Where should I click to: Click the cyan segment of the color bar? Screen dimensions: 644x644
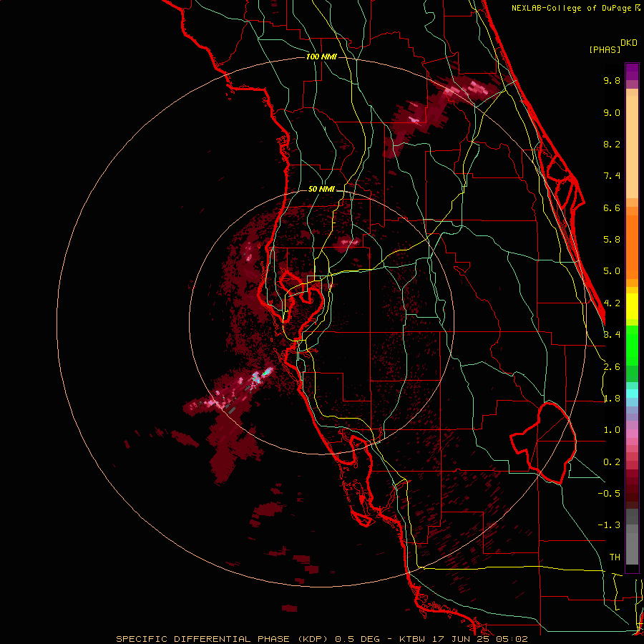point(632,394)
